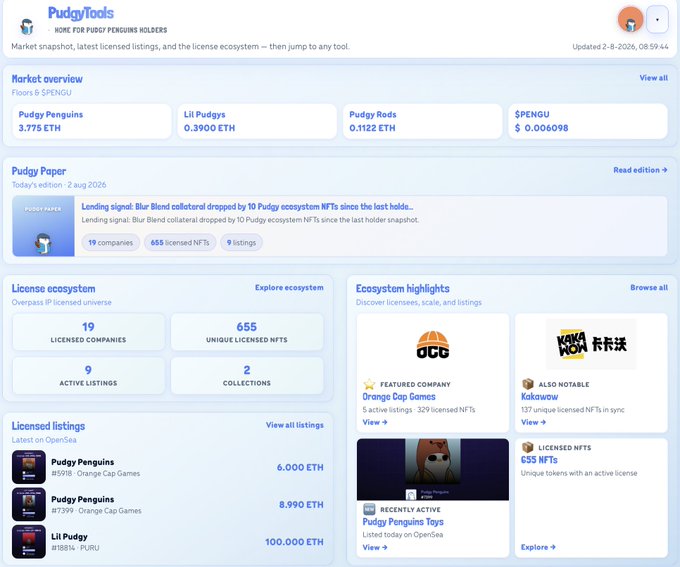This screenshot has width=680, height=567.
Task: Click the OCG Orange Cap Games logo
Action: point(433,345)
